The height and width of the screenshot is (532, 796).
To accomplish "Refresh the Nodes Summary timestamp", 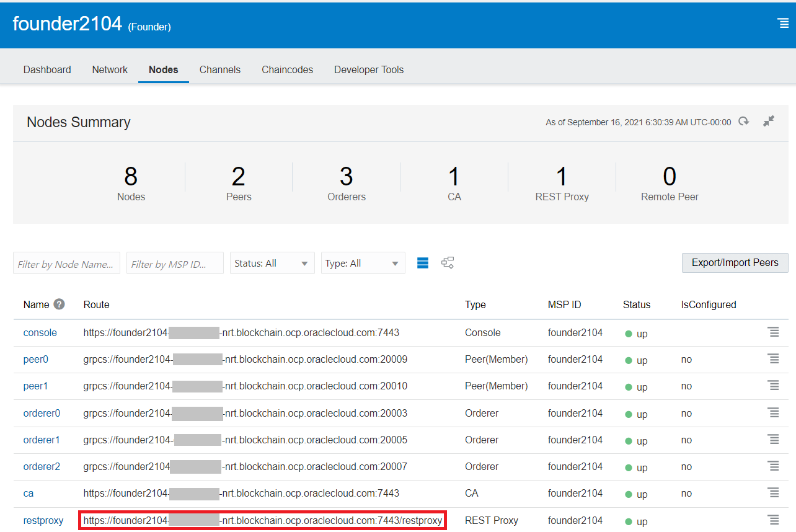I will coord(743,122).
